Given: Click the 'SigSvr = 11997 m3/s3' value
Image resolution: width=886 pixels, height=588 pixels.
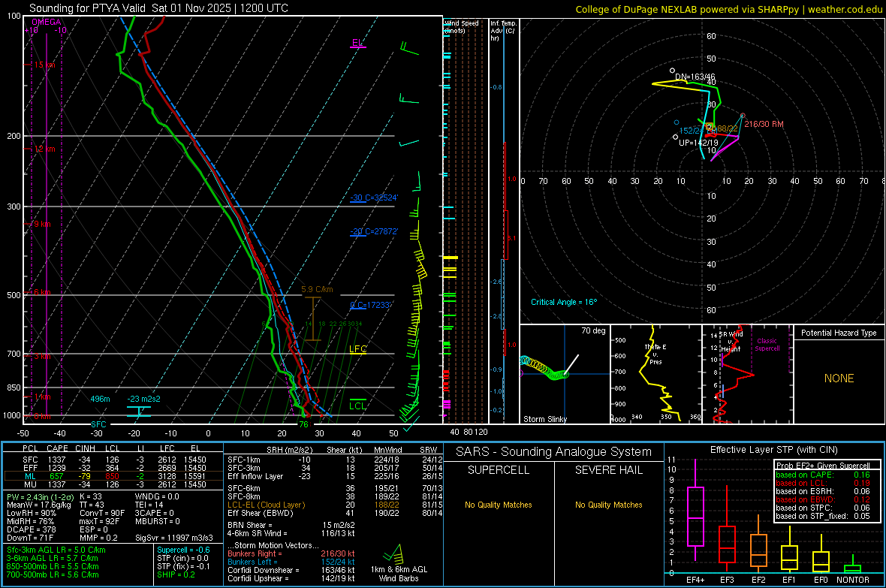Looking at the screenshot, I should [x=174, y=538].
